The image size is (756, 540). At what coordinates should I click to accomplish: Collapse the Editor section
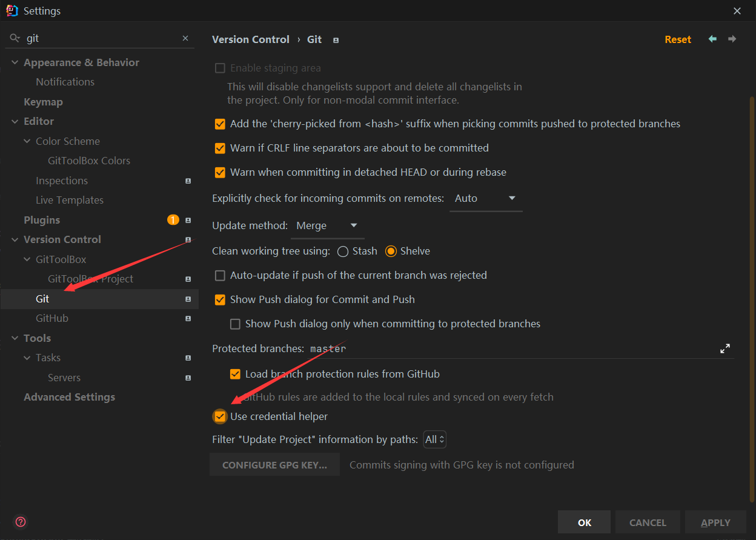point(15,121)
